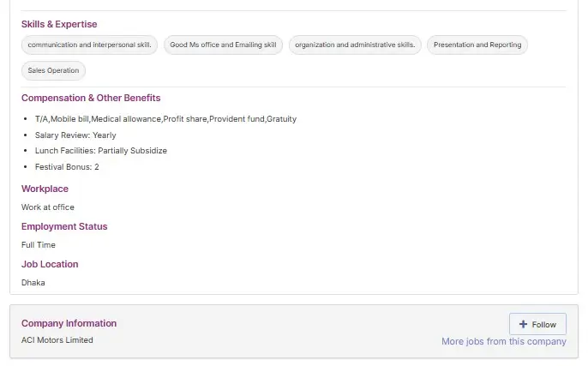This screenshot has height=366, width=588.
Task: Click Work at office text
Action: point(48,207)
